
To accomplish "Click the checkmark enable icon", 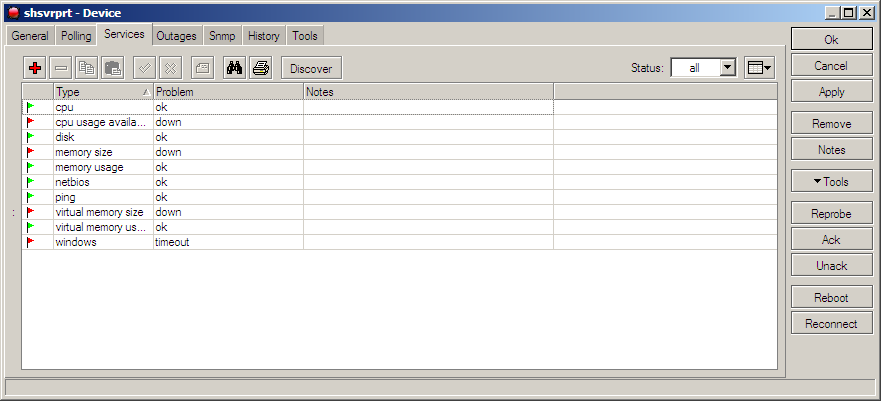I will click(x=144, y=68).
